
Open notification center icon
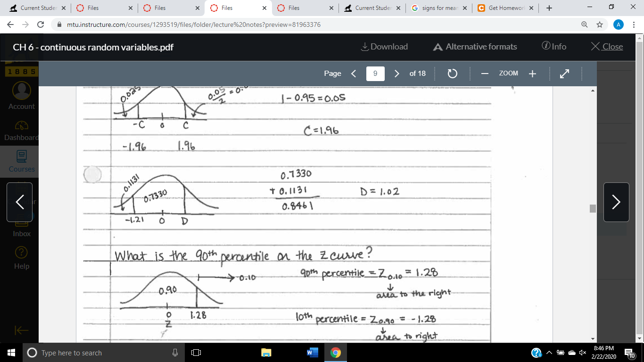(x=629, y=353)
